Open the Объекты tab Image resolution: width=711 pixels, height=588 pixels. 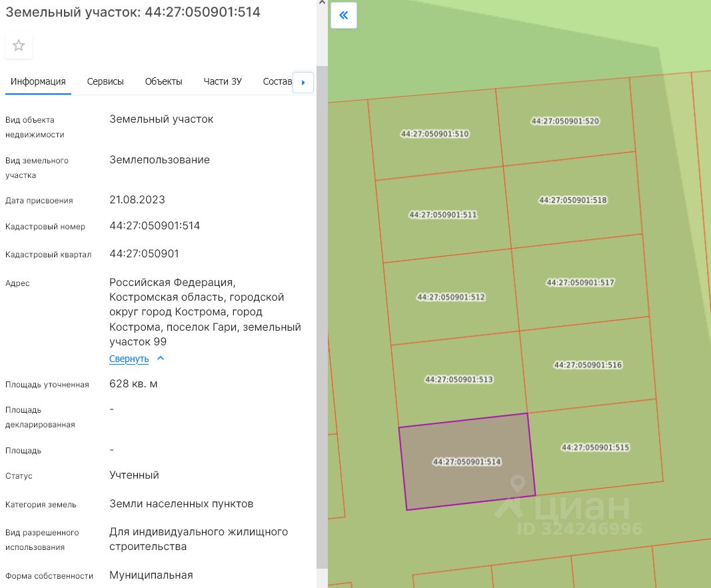[x=163, y=81]
